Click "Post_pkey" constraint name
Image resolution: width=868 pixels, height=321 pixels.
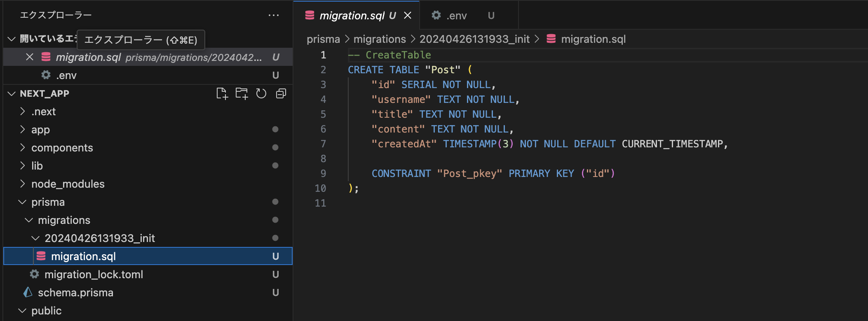pos(469,173)
